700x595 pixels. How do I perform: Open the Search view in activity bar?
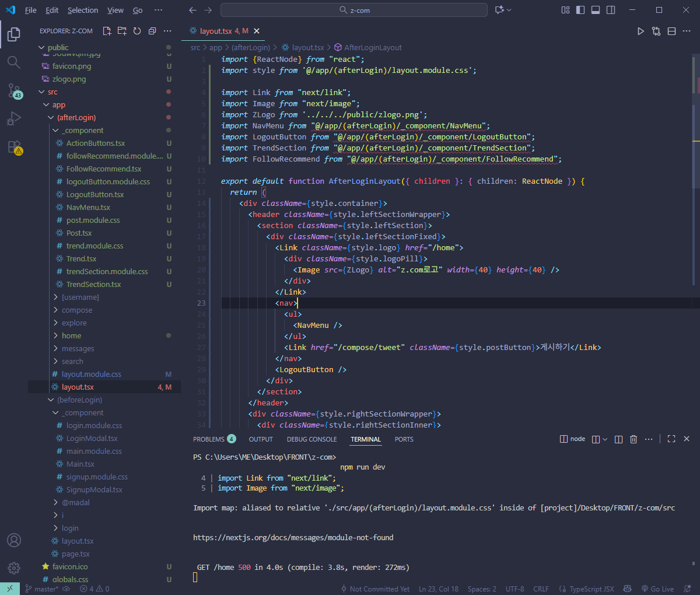[x=14, y=62]
